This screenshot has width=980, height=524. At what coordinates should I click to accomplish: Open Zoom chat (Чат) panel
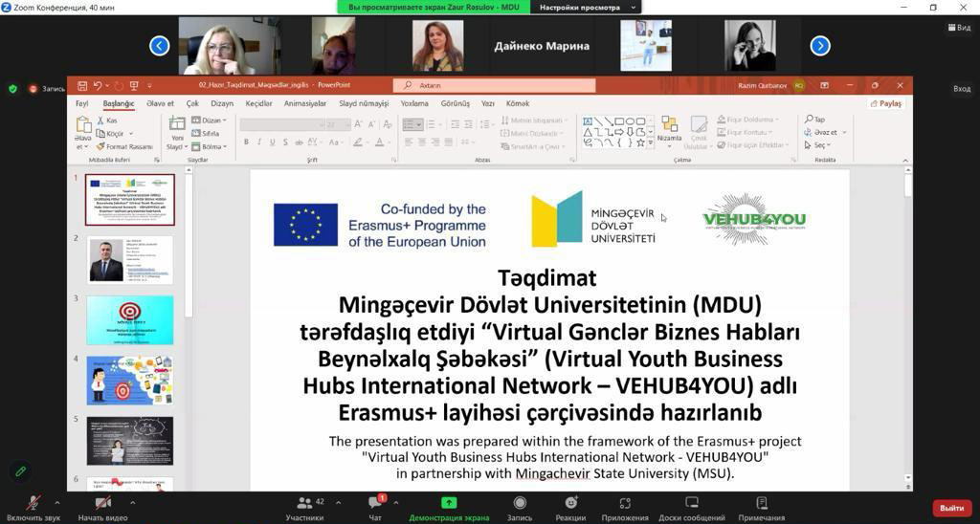point(375,508)
